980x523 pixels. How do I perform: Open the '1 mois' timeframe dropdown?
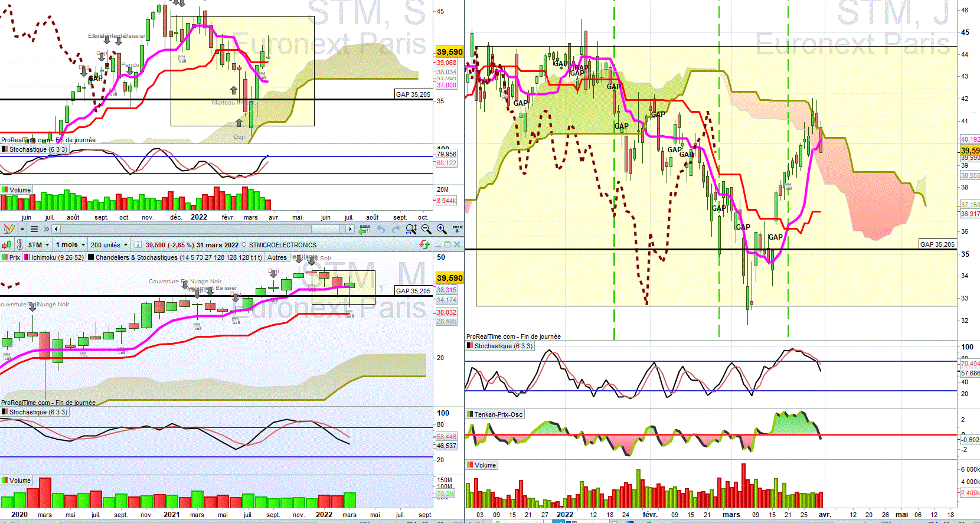[x=70, y=244]
